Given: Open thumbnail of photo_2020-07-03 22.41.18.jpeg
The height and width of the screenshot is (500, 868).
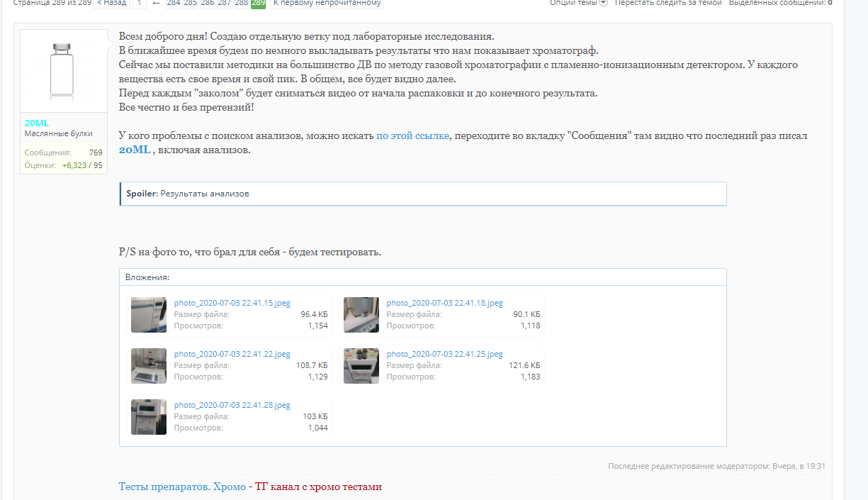Looking at the screenshot, I should pos(361,315).
